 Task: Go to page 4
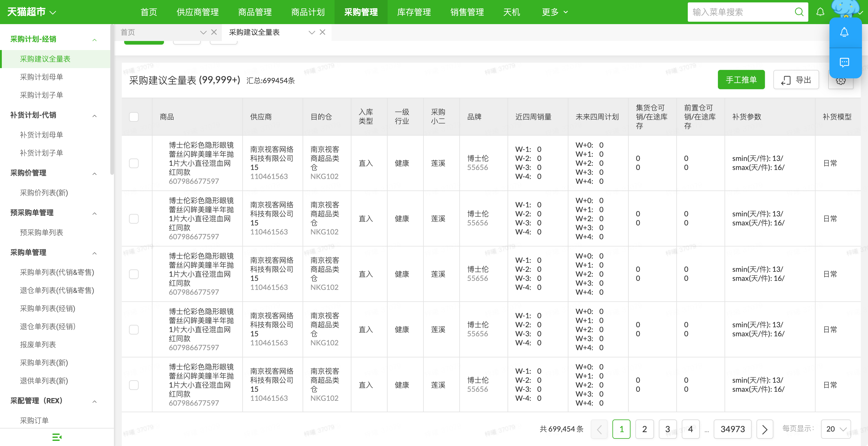pyautogui.click(x=690, y=429)
